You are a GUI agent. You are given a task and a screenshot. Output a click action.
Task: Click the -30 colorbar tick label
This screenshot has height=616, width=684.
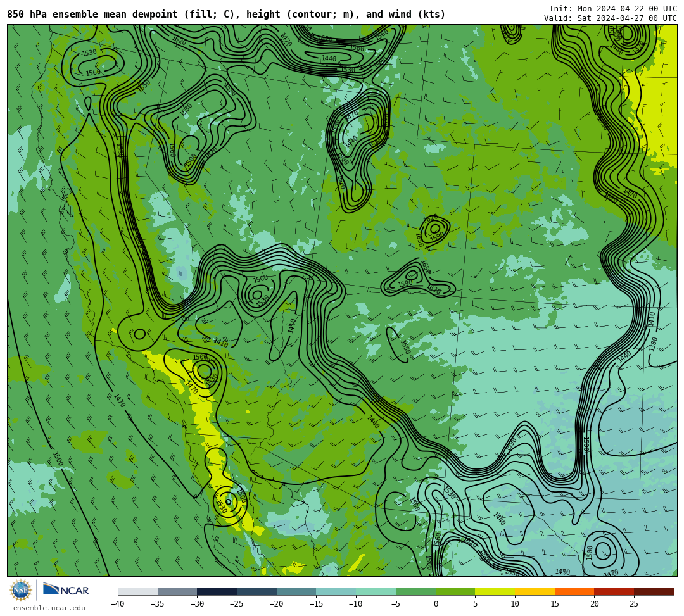tap(197, 604)
